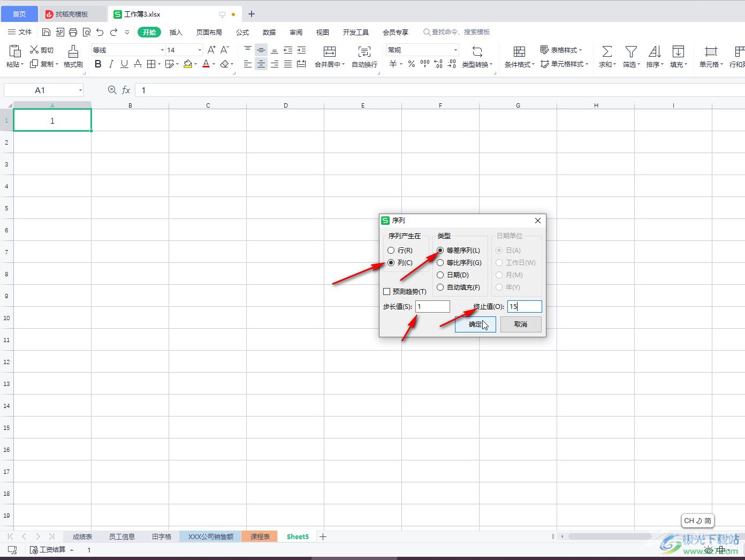Click the Cut scissors icon

tap(34, 50)
